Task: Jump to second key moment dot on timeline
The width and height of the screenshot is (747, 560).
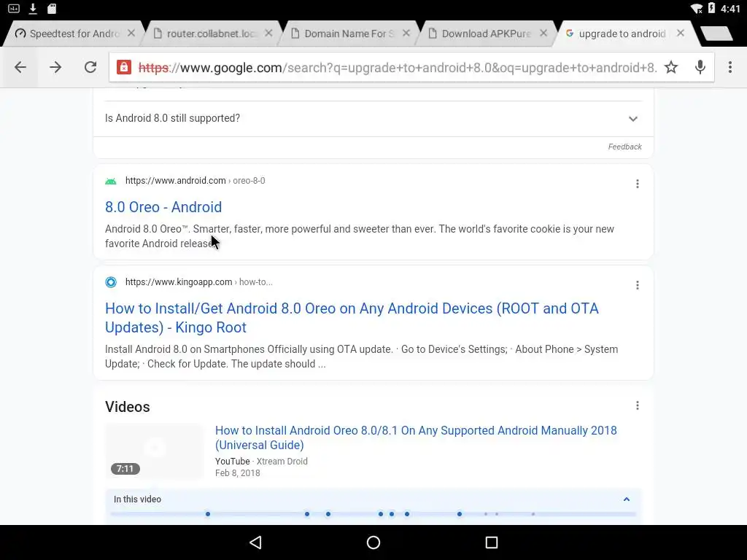Action: (x=307, y=514)
